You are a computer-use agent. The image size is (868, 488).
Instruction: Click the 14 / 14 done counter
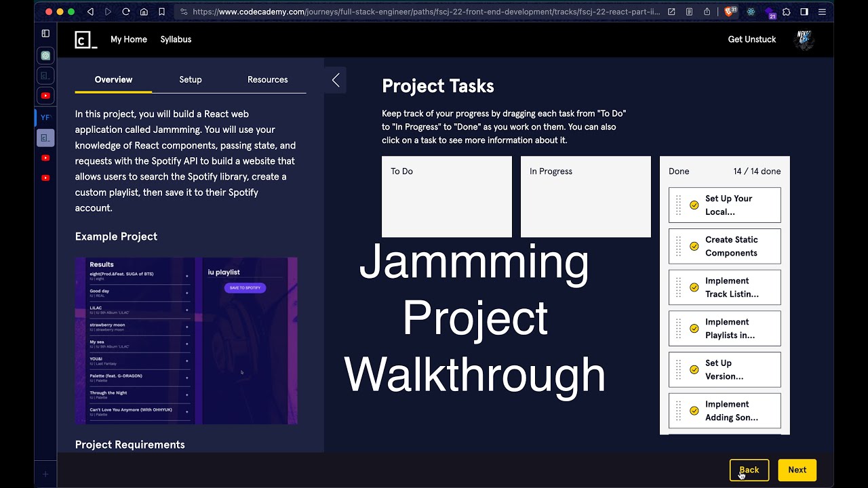coord(757,171)
